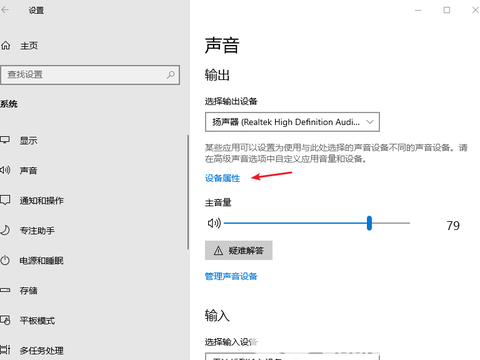Click the warning icon on 疑难解答 button
Screen dimensions: 480x360
218,250
